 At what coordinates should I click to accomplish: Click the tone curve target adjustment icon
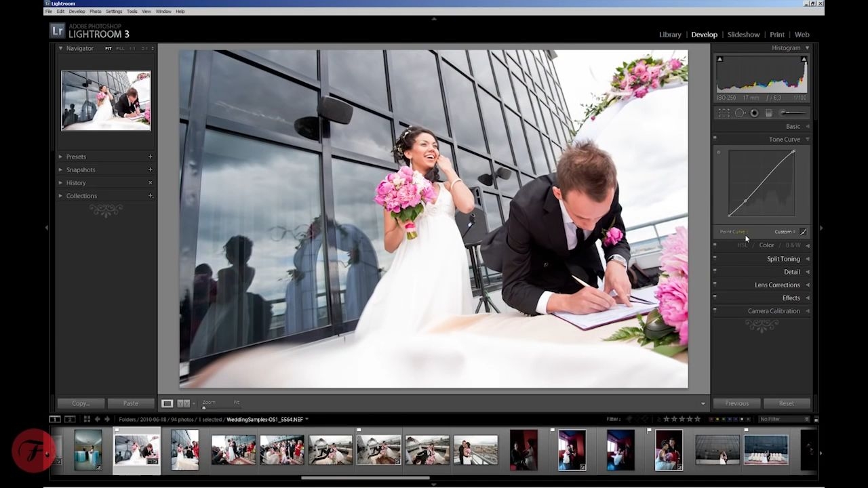click(719, 152)
